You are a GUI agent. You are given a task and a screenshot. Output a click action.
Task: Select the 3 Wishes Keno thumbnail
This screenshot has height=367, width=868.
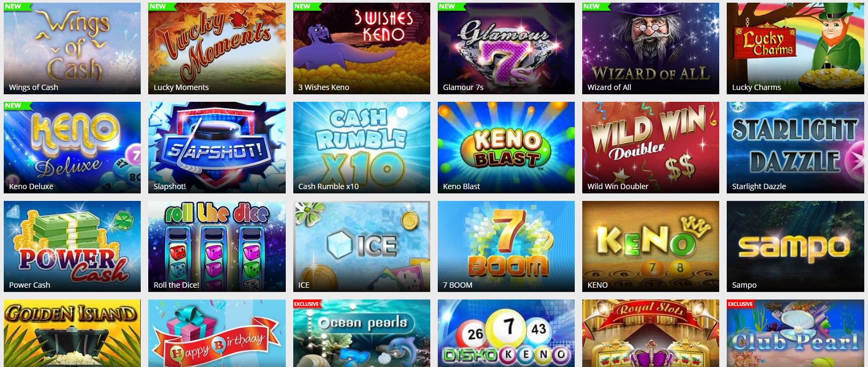362,49
